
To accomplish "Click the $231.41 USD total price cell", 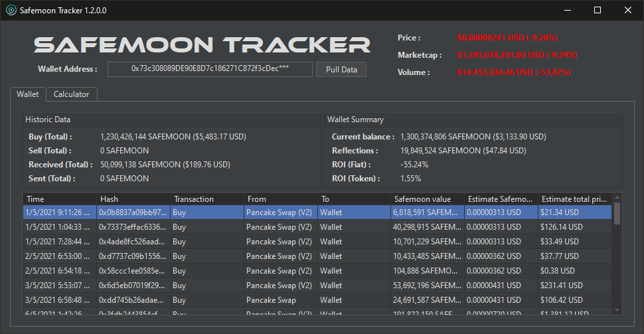I will (575, 285).
